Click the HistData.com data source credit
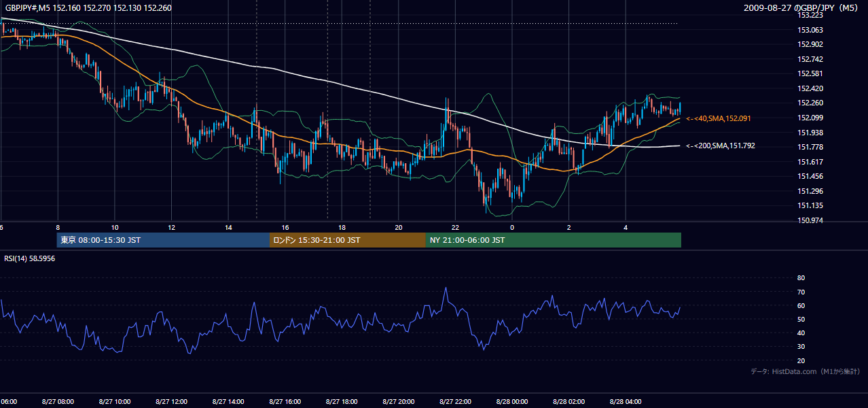 coord(805,371)
